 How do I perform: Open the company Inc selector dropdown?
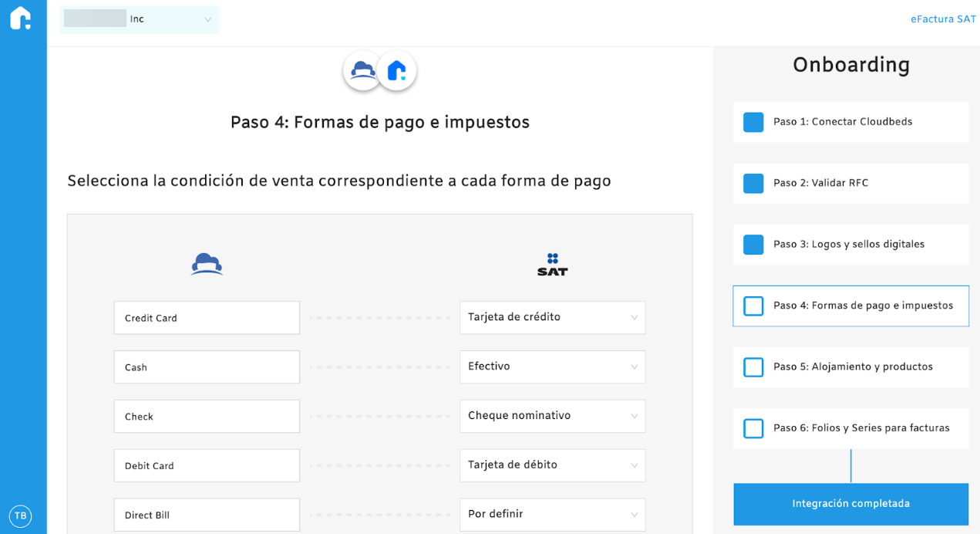pos(140,19)
